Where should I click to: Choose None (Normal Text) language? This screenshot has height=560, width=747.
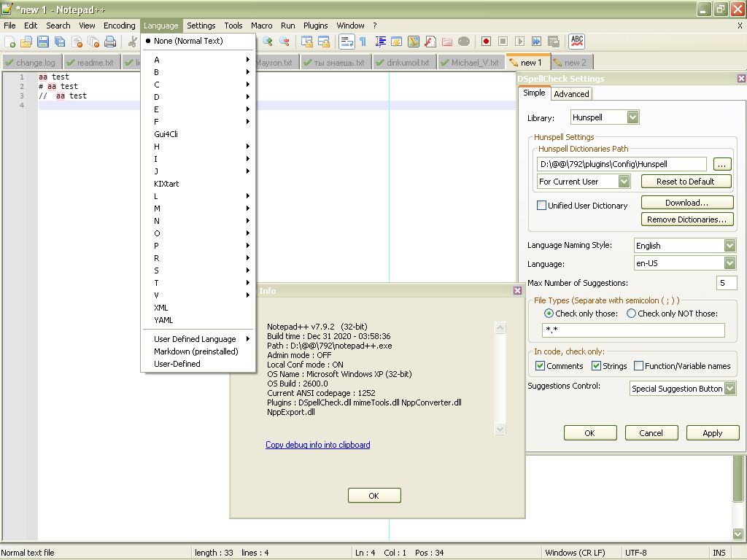tap(198, 41)
